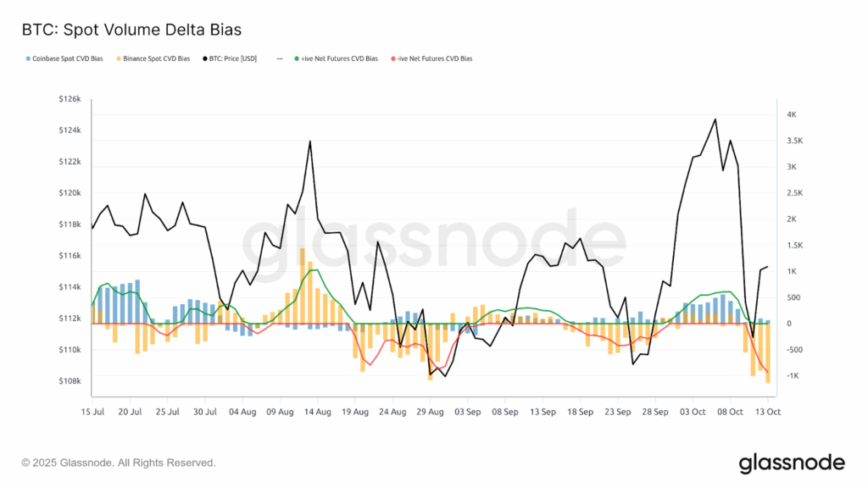
Task: Toggle the Coinbase Spot CVD Bias legend dot
Action: [x=29, y=59]
